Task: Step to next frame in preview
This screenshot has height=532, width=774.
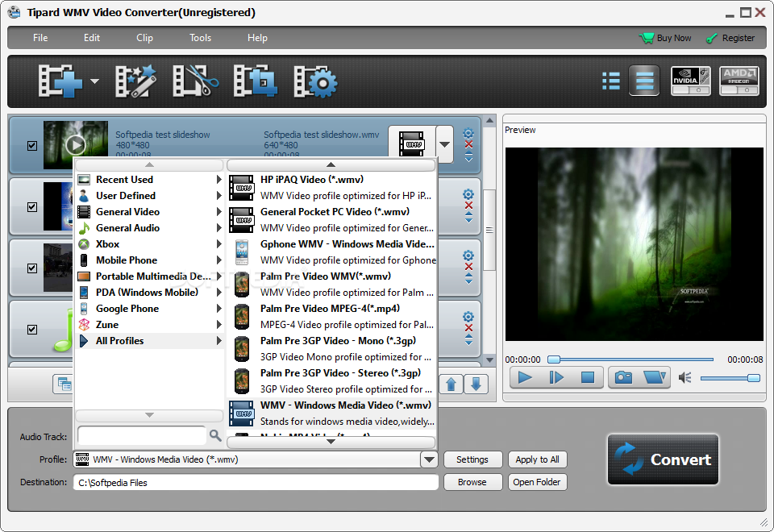Action: (556, 377)
